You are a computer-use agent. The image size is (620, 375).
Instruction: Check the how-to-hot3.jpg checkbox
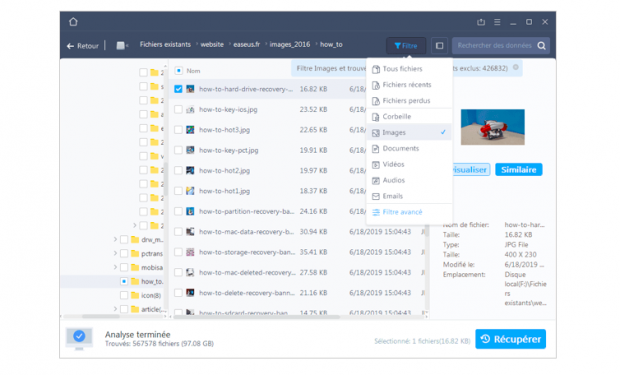178,130
